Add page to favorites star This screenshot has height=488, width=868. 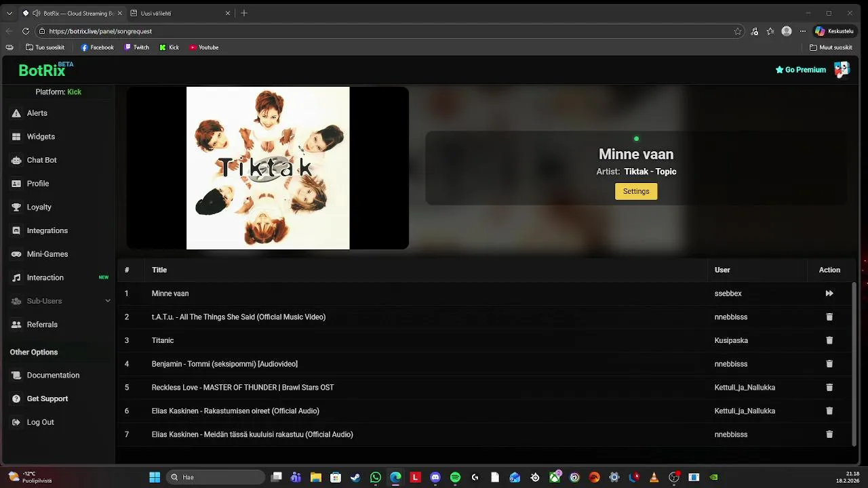click(x=737, y=31)
